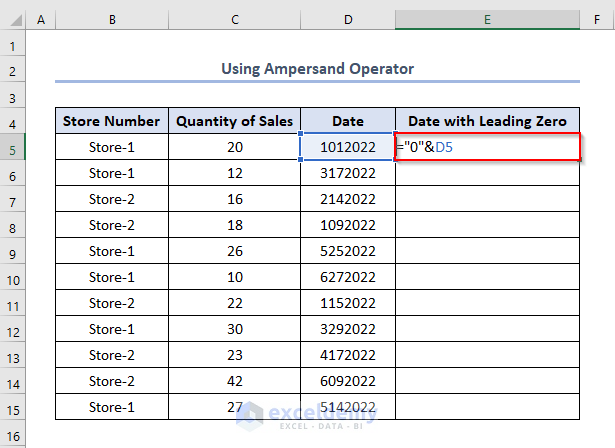Click row header 10
Viewport: 615px width, 448px height.
12,277
